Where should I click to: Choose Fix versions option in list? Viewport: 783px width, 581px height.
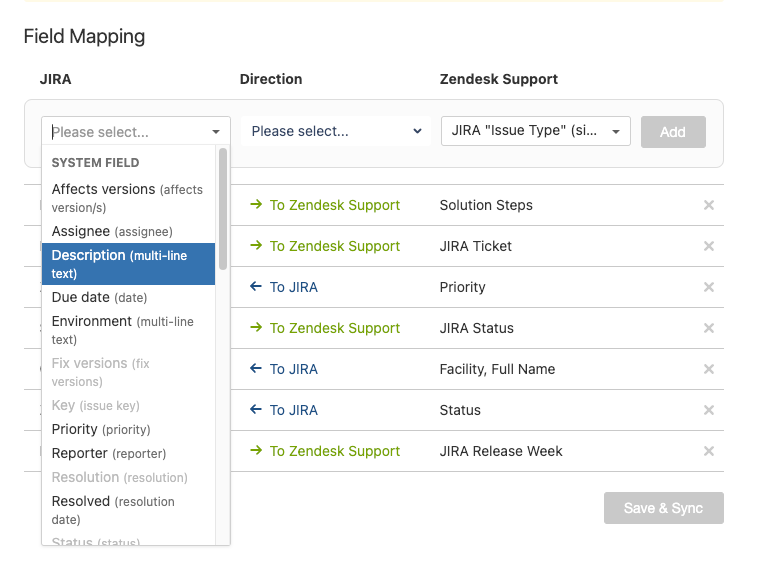click(128, 372)
